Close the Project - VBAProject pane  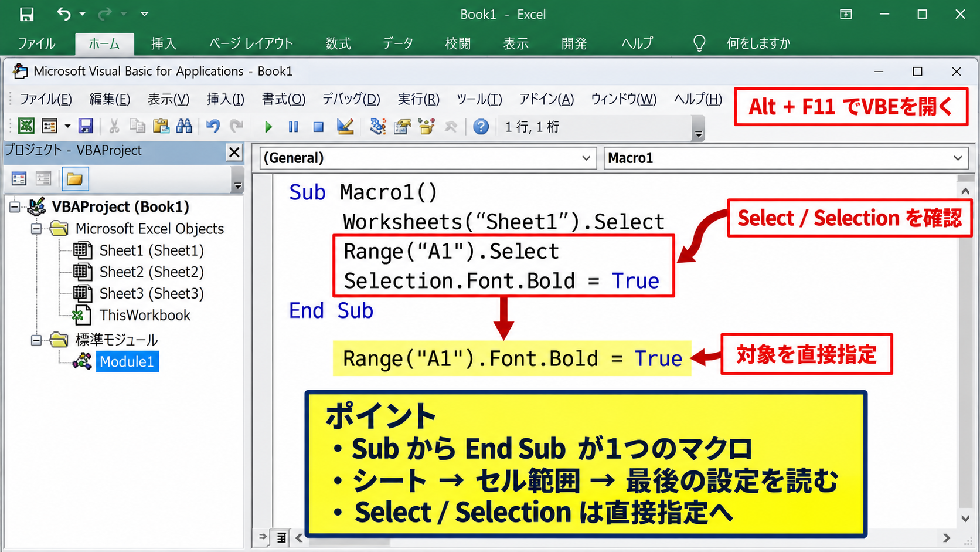point(234,153)
